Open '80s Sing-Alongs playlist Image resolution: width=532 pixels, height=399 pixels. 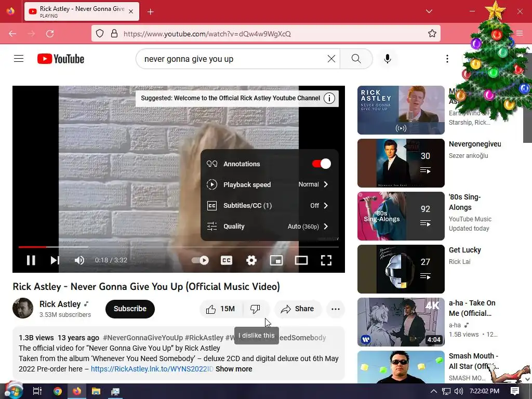point(401,216)
